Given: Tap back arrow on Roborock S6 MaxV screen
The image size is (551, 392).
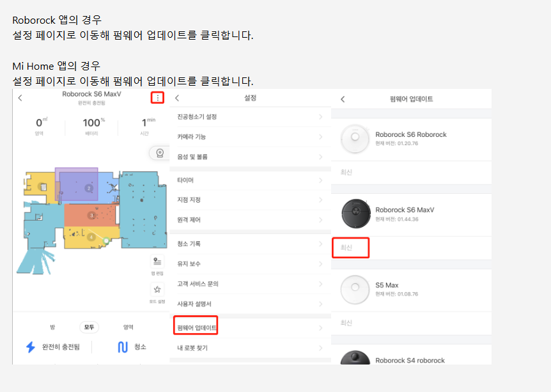Looking at the screenshot, I should point(20,98).
